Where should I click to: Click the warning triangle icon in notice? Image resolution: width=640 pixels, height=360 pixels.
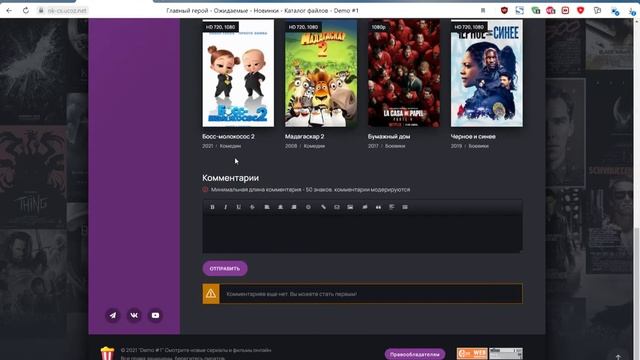click(211, 293)
